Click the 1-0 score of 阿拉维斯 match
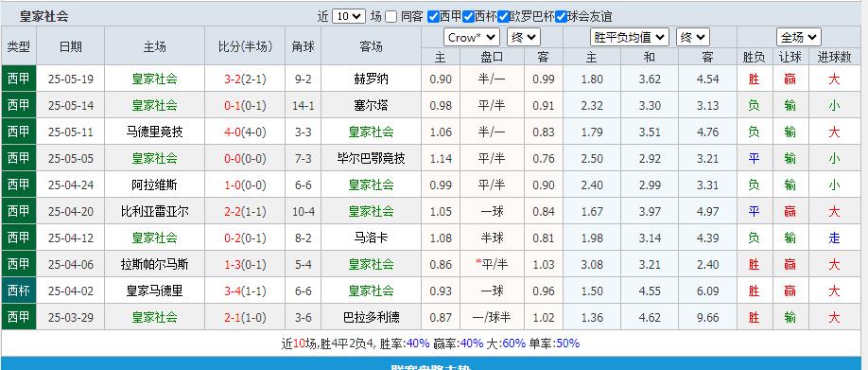 [x=233, y=185]
